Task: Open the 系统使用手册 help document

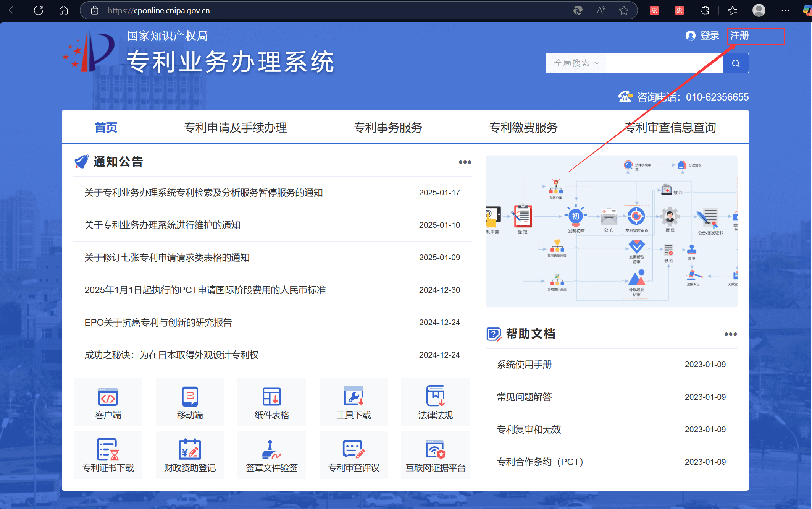Action: 524,365
